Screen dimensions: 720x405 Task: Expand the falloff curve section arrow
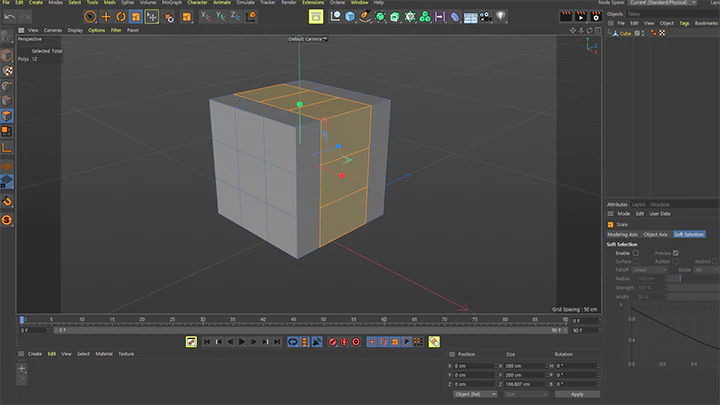click(621, 304)
